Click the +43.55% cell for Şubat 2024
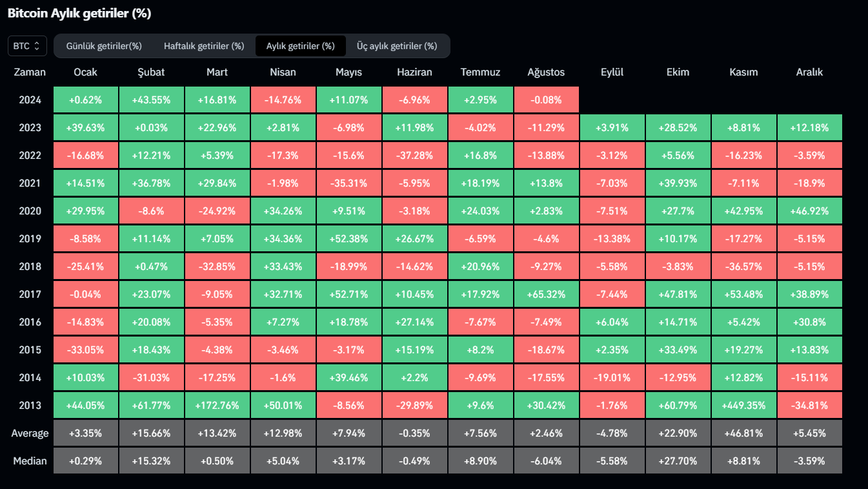 click(152, 100)
